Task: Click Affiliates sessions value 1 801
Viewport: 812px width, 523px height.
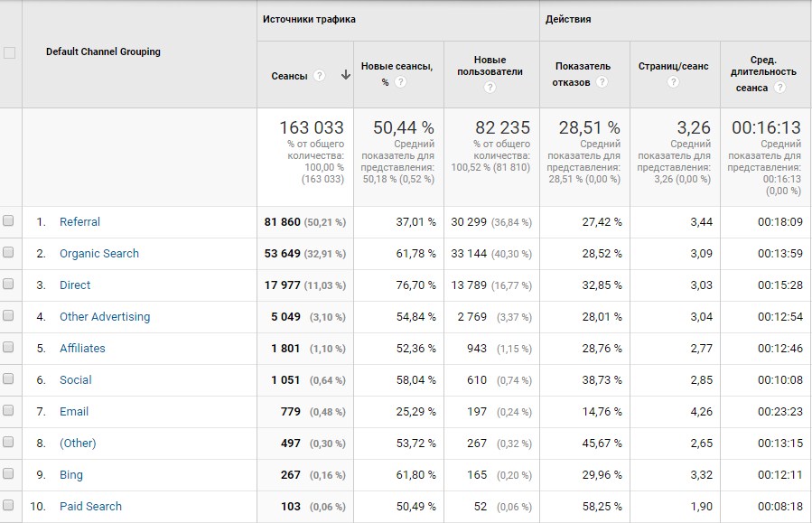Action: click(285, 349)
